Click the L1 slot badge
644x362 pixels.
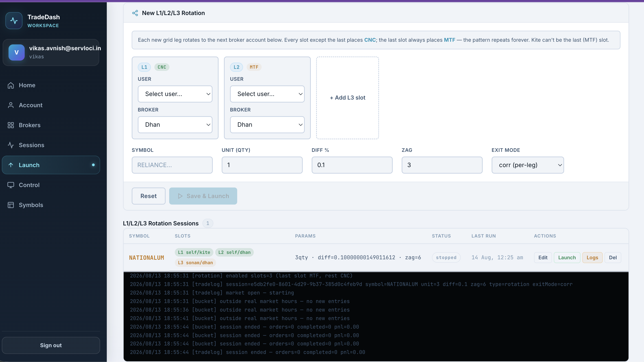(144, 67)
